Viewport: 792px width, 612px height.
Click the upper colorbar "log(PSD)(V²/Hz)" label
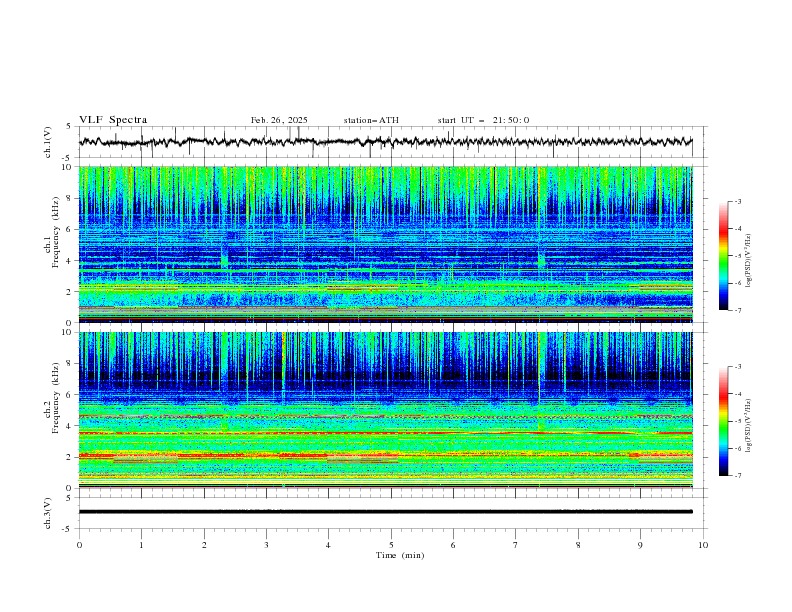coord(748,261)
